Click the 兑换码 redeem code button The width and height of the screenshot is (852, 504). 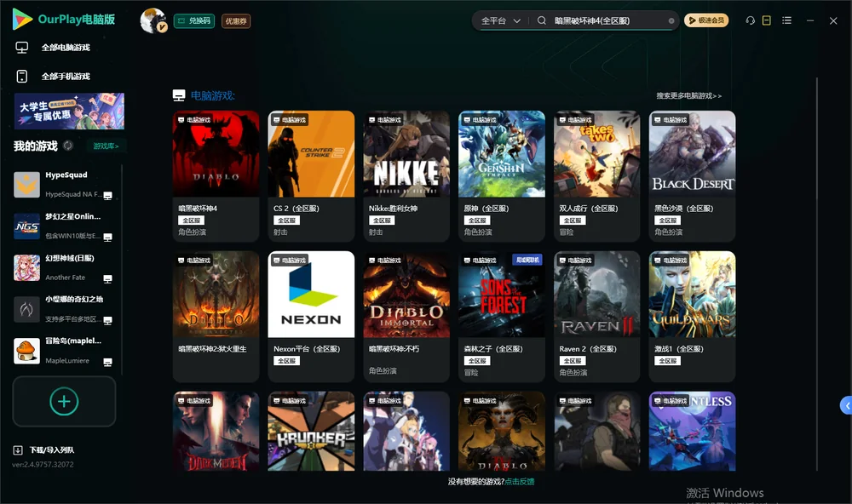[194, 20]
